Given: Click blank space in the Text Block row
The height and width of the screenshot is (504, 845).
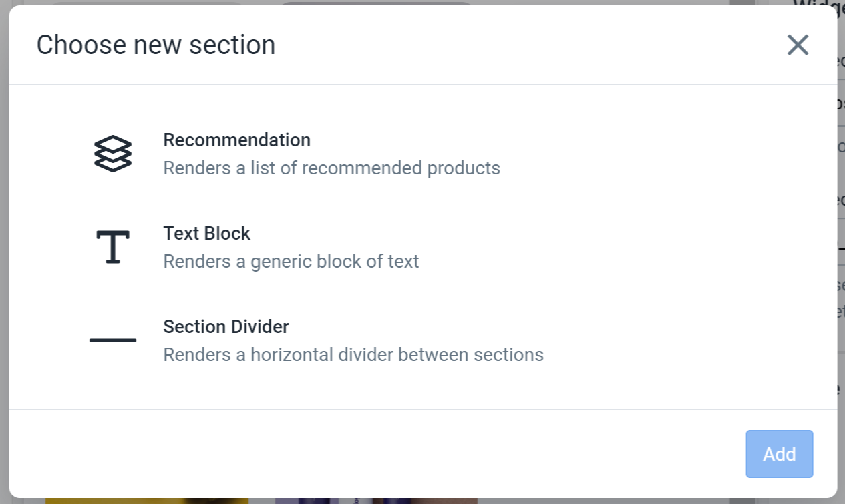Looking at the screenshot, I should point(635,247).
